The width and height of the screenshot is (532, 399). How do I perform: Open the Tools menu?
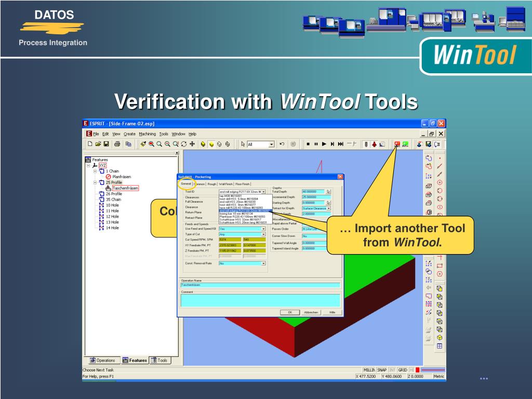tap(164, 134)
